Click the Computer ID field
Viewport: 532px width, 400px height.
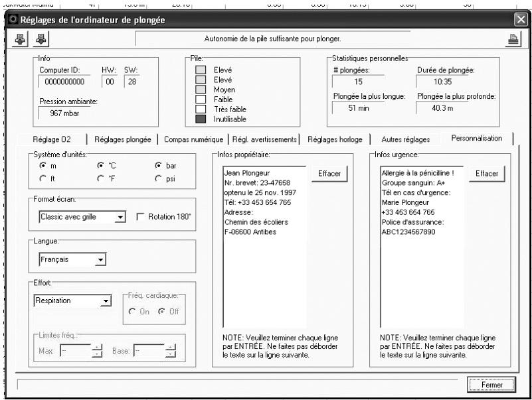pos(64,82)
